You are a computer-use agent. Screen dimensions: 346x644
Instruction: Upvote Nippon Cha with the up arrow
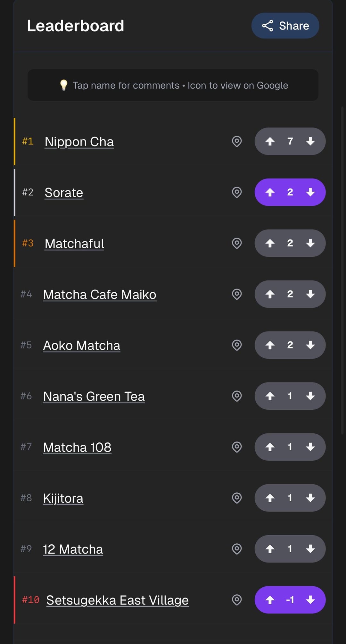(x=270, y=141)
